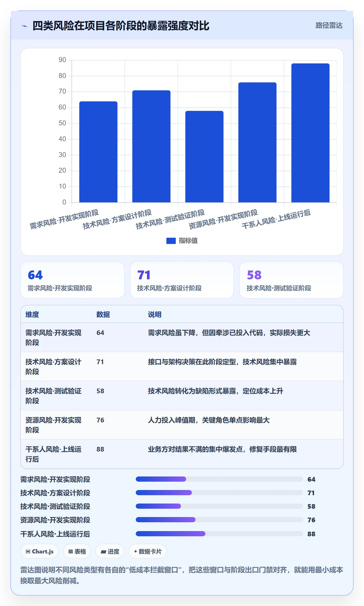Click the 技术风险·测试验证阶段 chart bar

[x=204, y=157]
